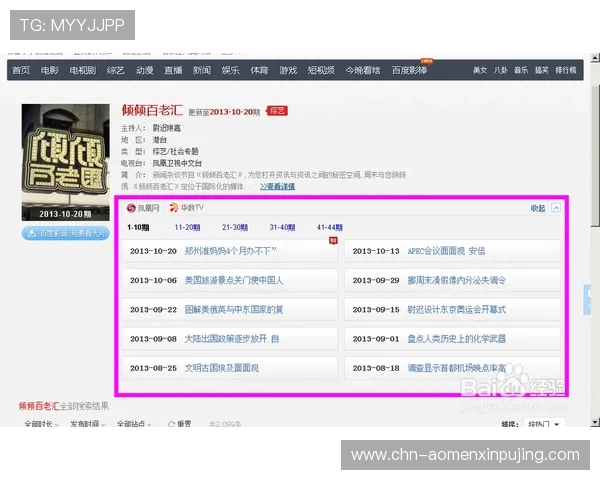Open 新闻 in navigation bar

[x=202, y=70]
